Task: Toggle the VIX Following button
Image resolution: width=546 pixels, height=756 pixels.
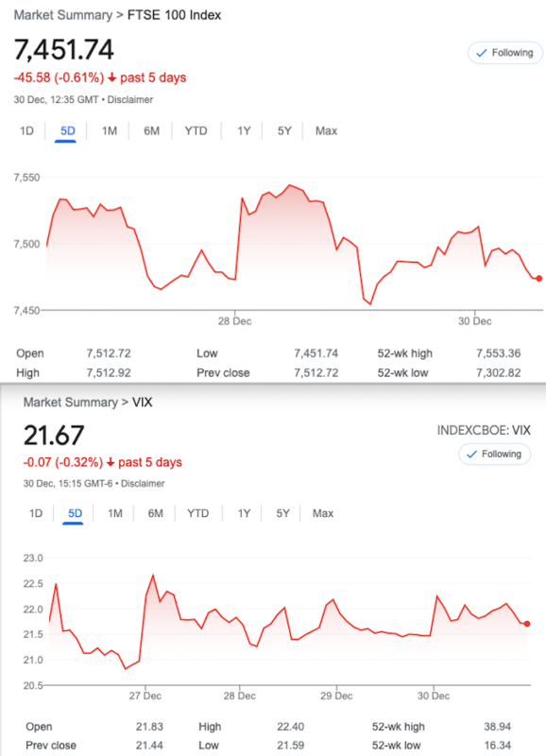Action: click(494, 455)
